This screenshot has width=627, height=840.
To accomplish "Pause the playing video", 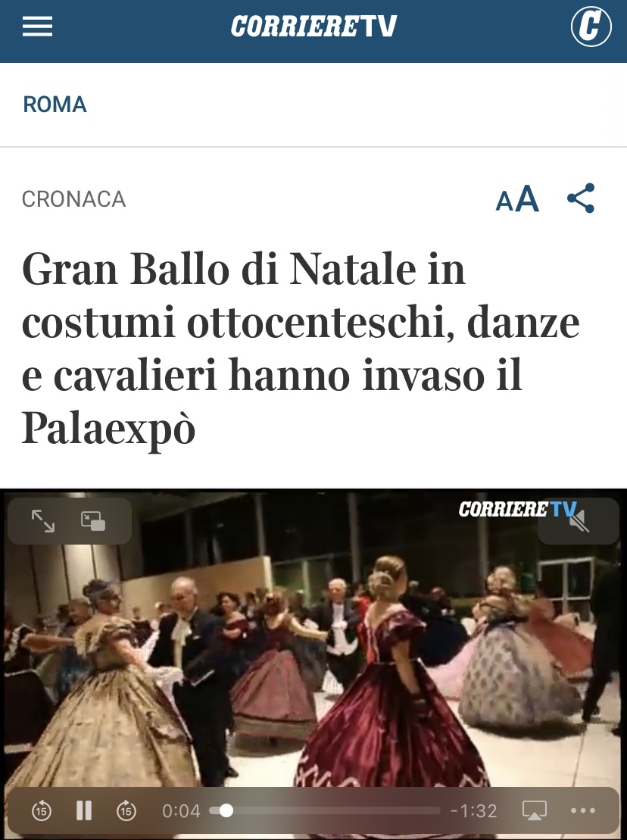I will 84,810.
